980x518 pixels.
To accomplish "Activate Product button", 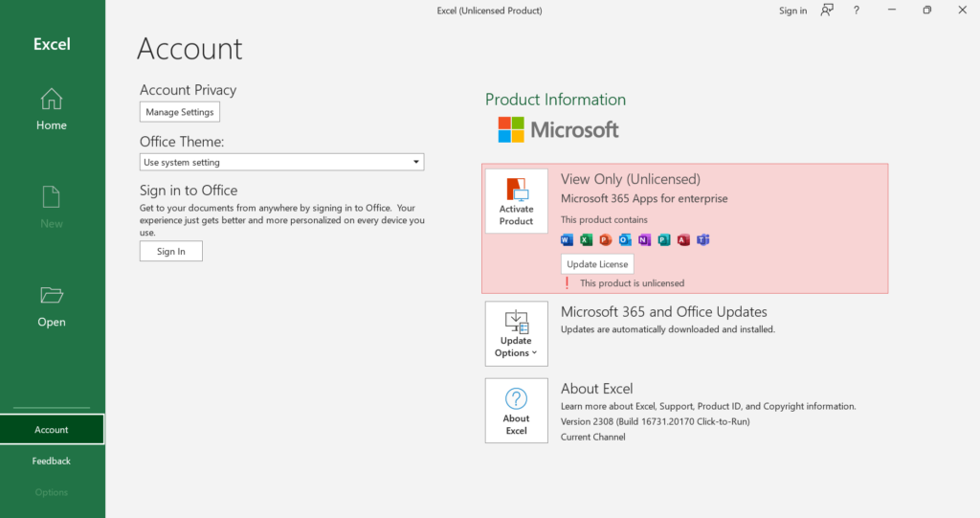I will click(x=516, y=201).
